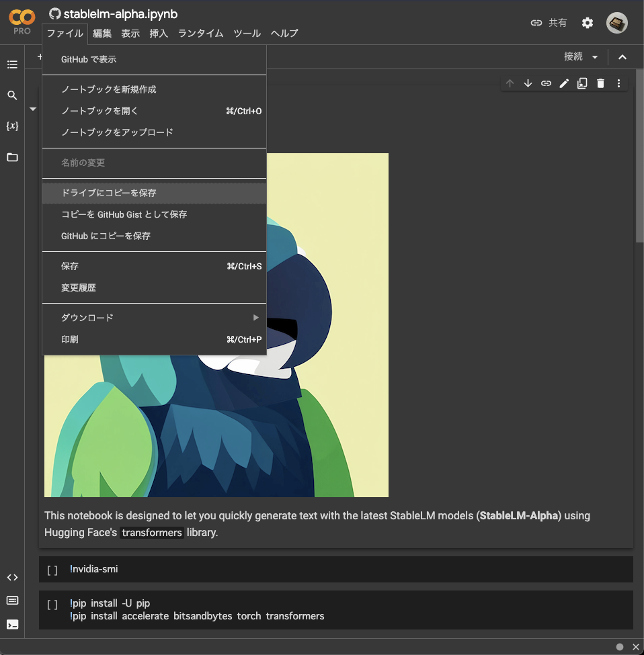644x655 pixels.
Task: Select ノートブックをアップロード menu item
Action: [x=154, y=132]
